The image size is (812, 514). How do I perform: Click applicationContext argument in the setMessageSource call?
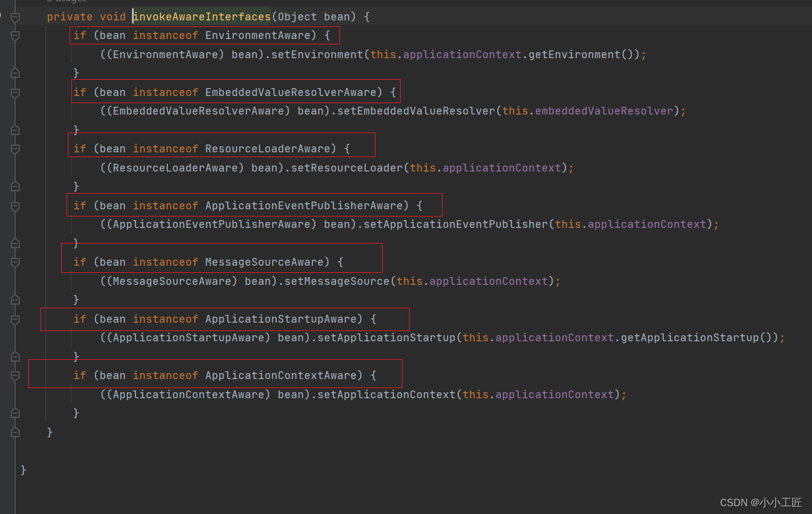pyautogui.click(x=489, y=281)
